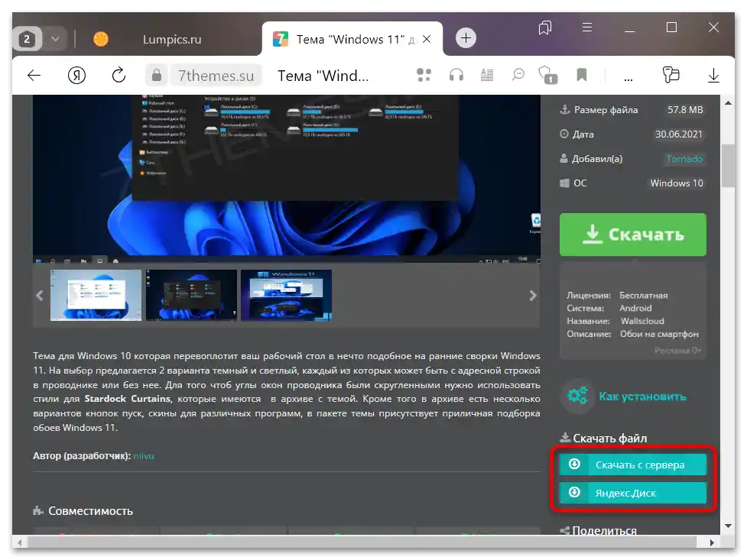Select the dark theme second thumbnail
This screenshot has width=747, height=560.
click(191, 295)
